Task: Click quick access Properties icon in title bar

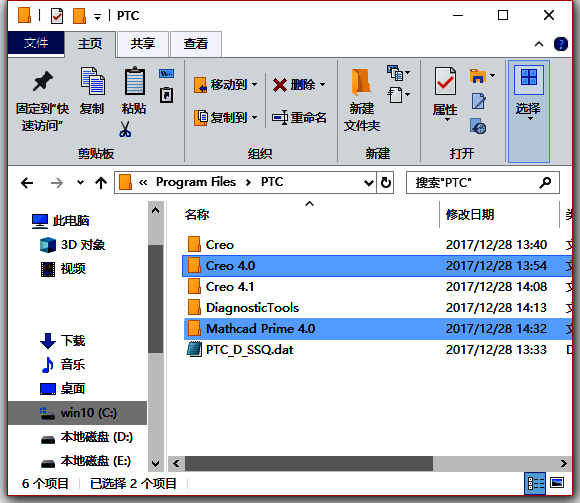Action: 57,16
